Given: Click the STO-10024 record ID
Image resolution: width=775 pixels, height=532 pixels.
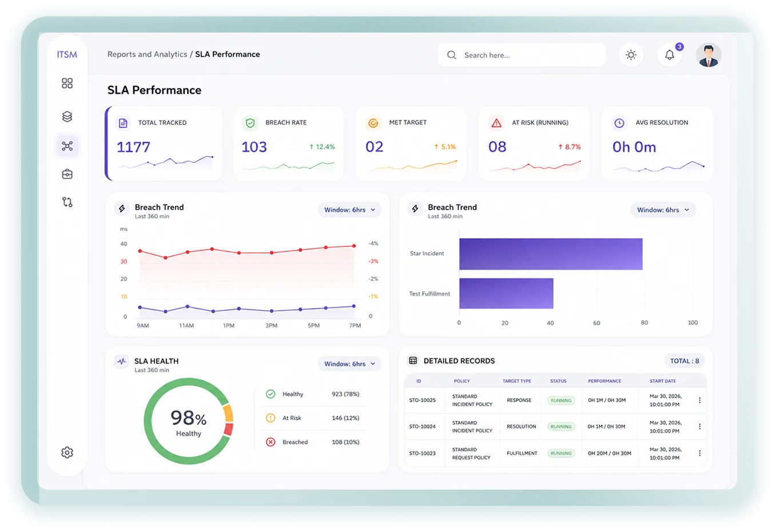Looking at the screenshot, I should click(422, 427).
